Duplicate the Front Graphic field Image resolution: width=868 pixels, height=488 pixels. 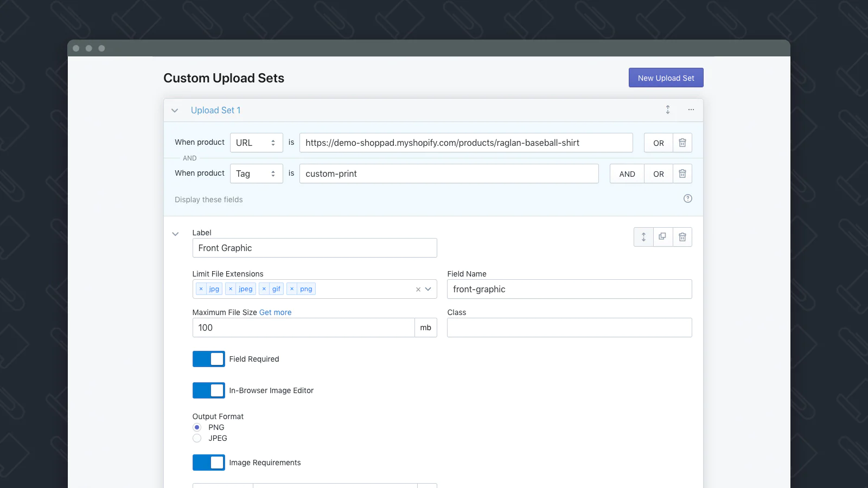[662, 237]
